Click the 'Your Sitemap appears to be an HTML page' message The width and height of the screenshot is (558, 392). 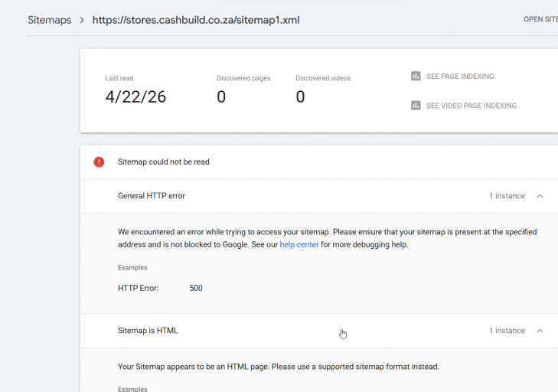(x=279, y=367)
